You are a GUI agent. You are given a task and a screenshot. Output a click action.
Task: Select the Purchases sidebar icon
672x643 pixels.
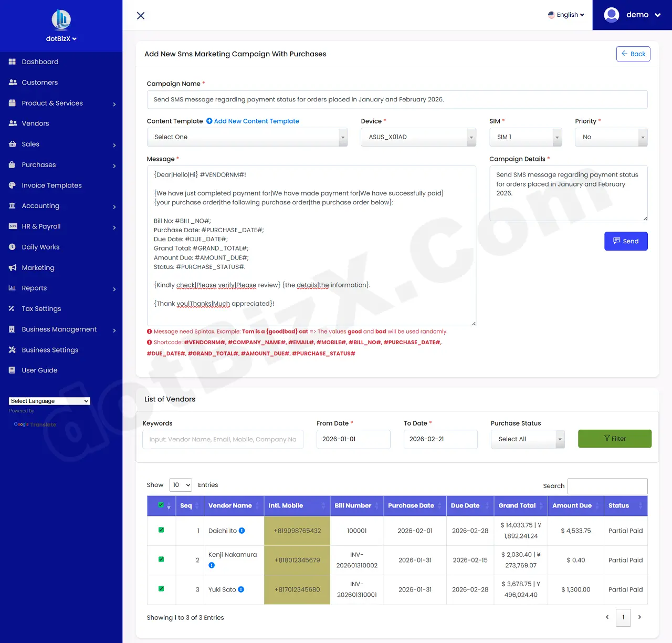pos(12,164)
